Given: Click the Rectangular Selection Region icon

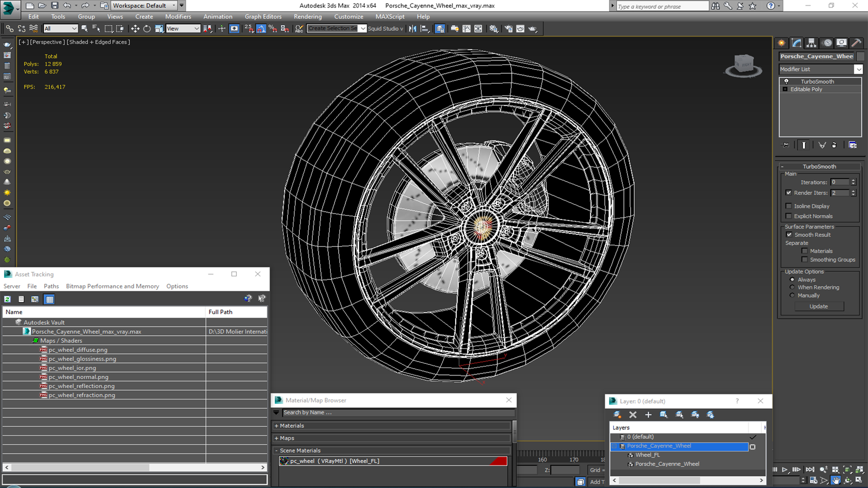Looking at the screenshot, I should (108, 28).
